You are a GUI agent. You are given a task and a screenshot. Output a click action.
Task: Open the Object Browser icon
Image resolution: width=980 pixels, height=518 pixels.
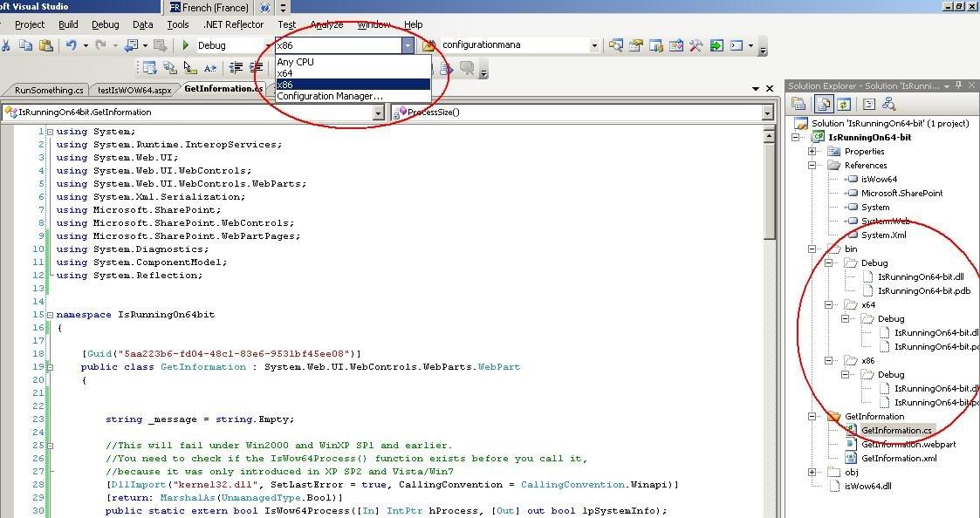pyautogui.click(x=676, y=45)
